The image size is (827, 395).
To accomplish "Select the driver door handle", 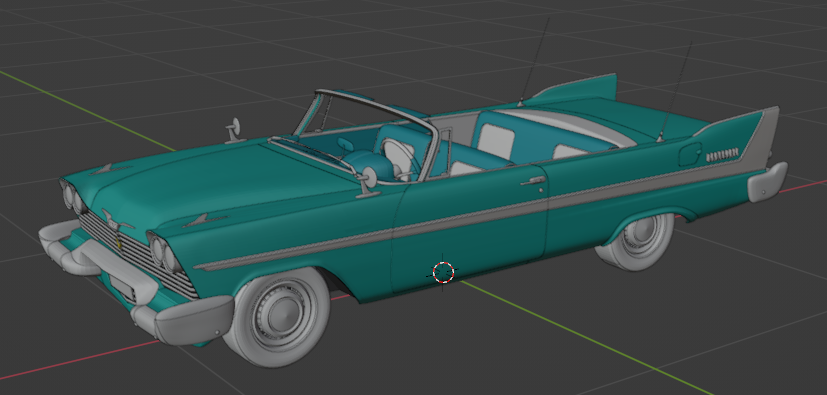I will point(533,181).
